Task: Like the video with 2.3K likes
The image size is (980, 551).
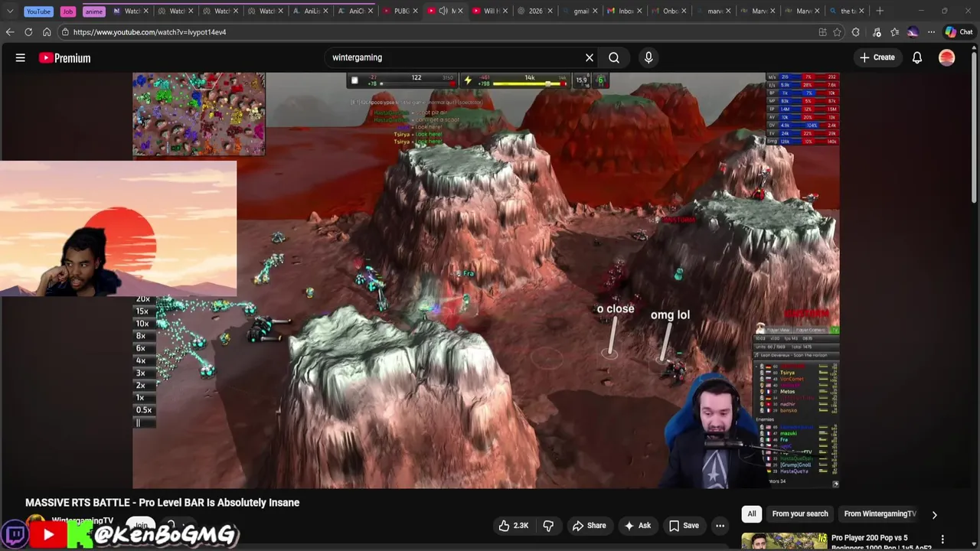Action: (x=513, y=526)
